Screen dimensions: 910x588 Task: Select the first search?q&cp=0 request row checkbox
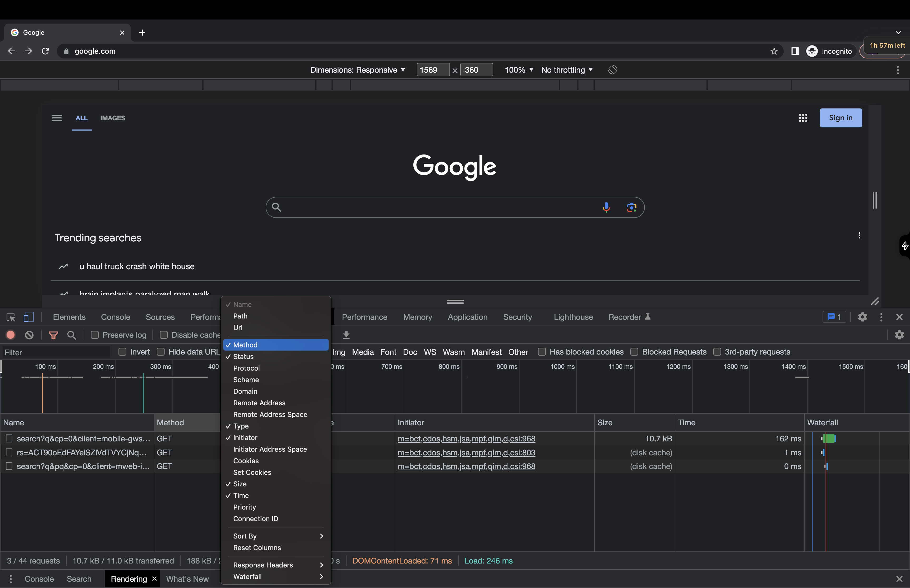click(9, 438)
